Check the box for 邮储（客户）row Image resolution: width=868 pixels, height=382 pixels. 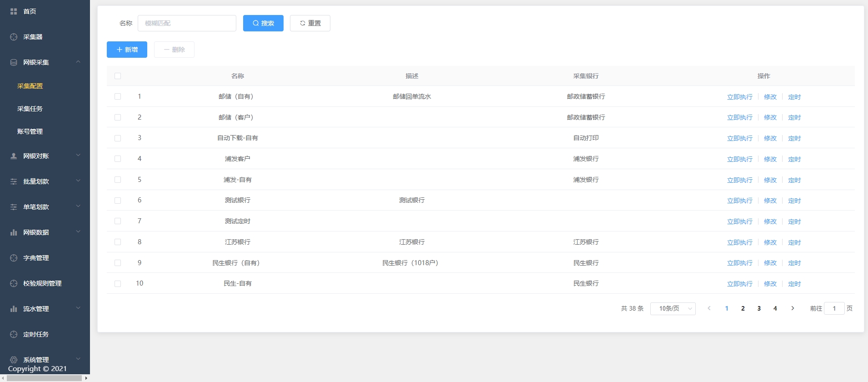118,117
